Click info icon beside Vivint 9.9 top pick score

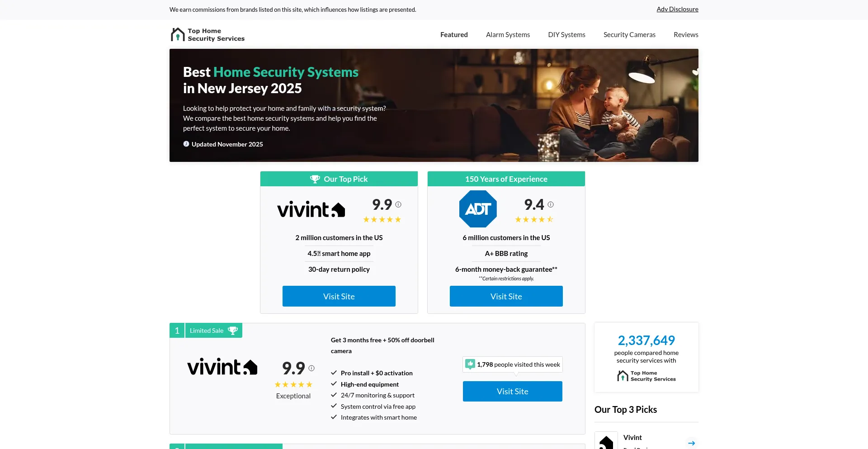coord(398,205)
